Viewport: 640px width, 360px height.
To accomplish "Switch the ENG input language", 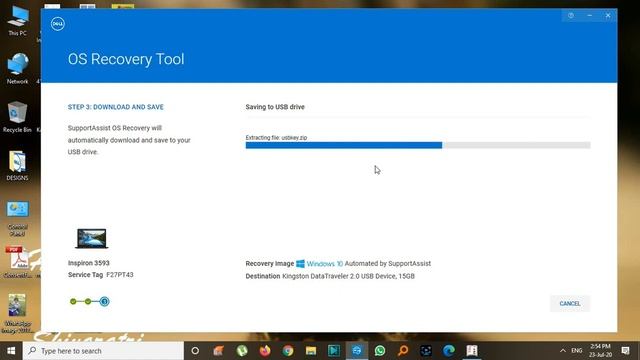I will pos(577,351).
